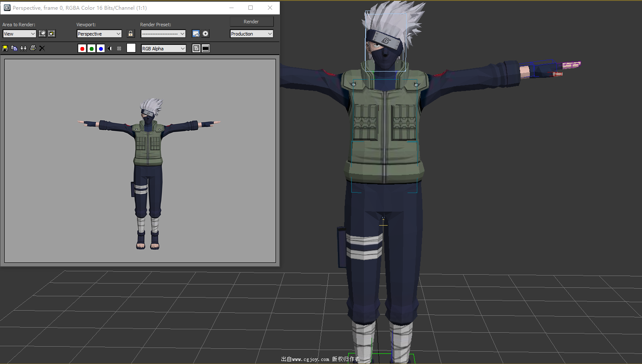Open Render Setup dialog icon
This screenshot has height=364, width=642.
pyautogui.click(x=196, y=33)
